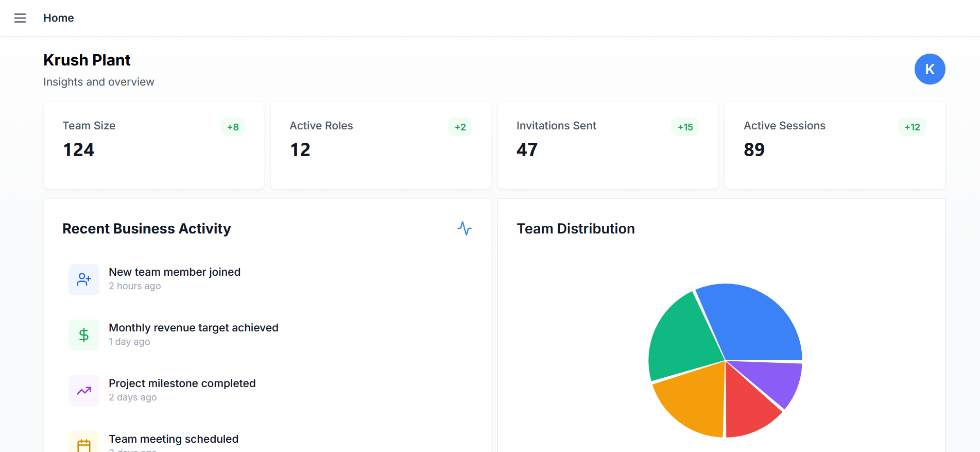
Task: Click the +8 team size badge
Action: [x=233, y=127]
